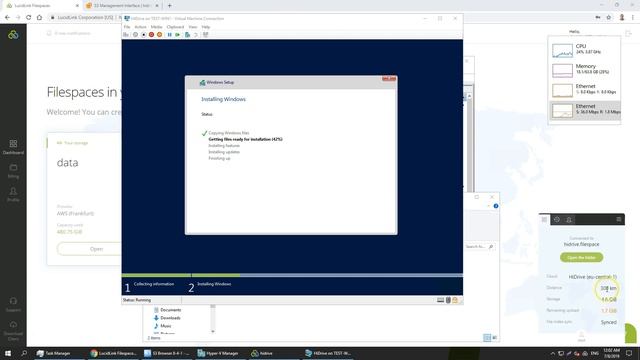The height and width of the screenshot is (360, 640).
Task: Open the Lucid client hamburger menu
Action: tap(619, 220)
